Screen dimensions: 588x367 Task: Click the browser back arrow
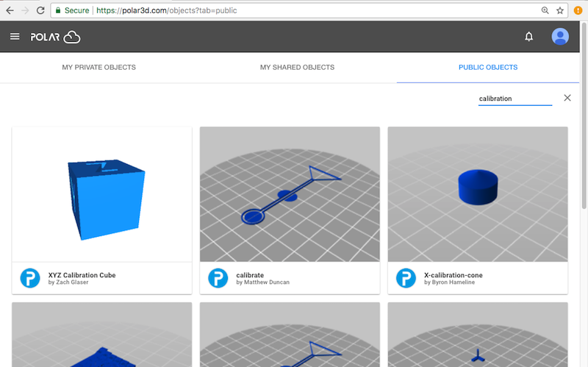tap(10, 10)
